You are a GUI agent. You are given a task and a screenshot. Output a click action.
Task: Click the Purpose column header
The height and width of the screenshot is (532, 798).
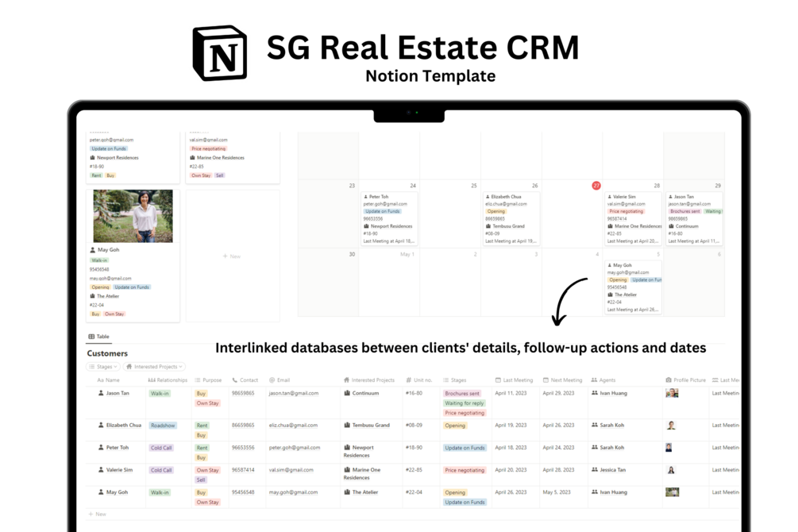tap(208, 380)
